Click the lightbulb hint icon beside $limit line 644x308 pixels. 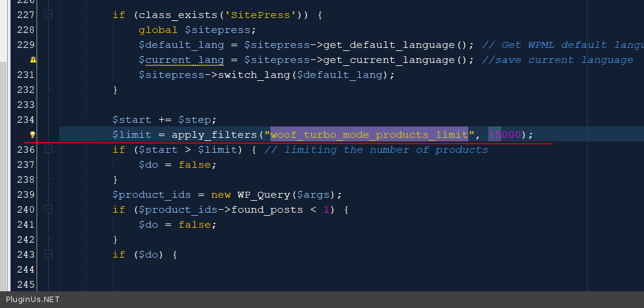tap(33, 135)
